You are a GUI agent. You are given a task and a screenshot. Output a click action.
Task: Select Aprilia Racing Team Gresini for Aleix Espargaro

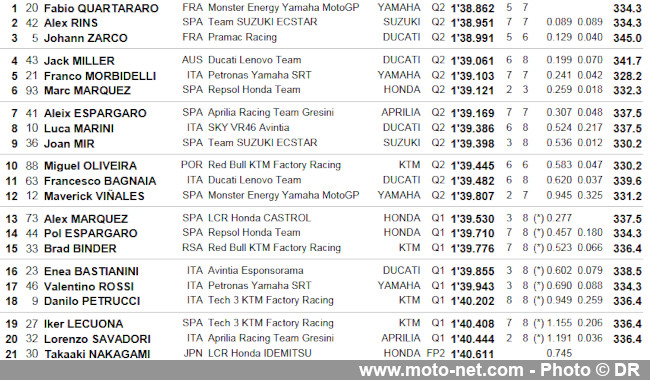[x=271, y=113]
